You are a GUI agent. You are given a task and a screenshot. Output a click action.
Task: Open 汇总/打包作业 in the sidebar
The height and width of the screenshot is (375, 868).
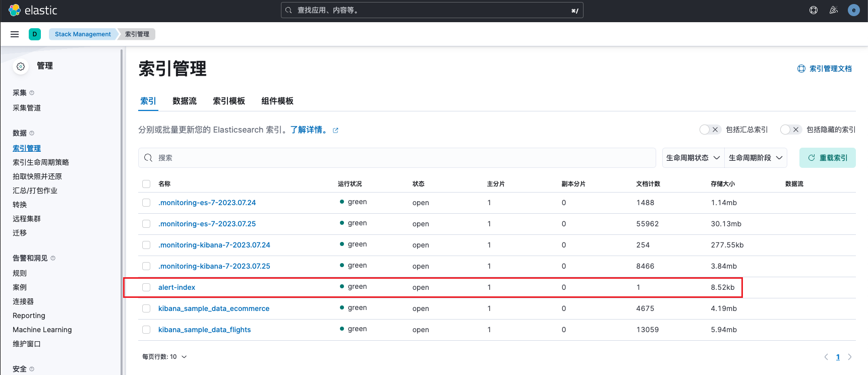[35, 191]
